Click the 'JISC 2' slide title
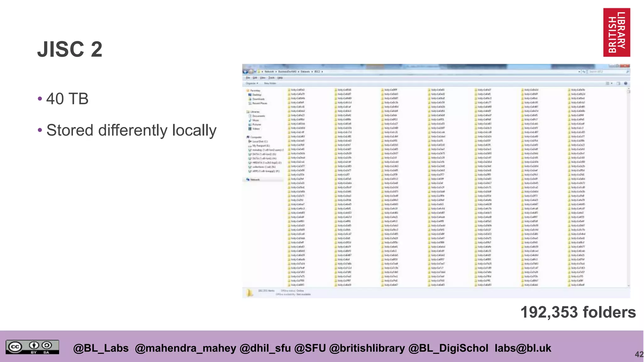This screenshot has width=644, height=362. [70, 49]
